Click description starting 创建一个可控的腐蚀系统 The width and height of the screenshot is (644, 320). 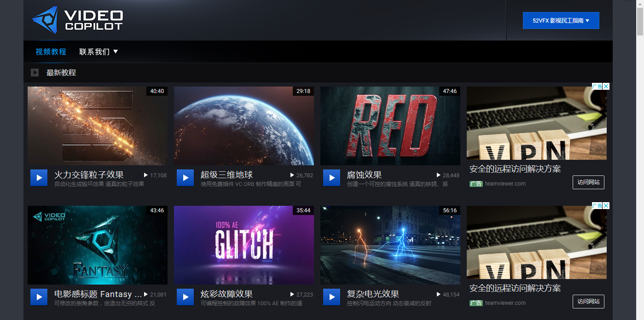(397, 184)
